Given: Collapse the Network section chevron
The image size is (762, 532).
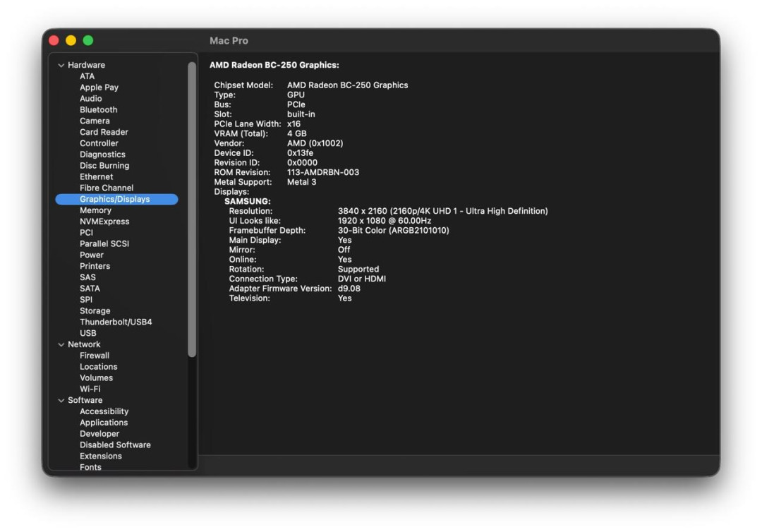Looking at the screenshot, I should tap(61, 344).
